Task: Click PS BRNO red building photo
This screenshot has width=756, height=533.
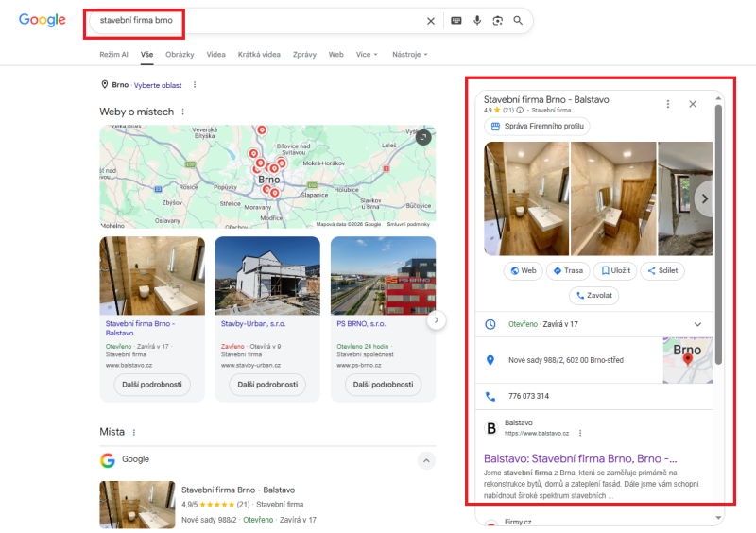Action: pyautogui.click(x=384, y=275)
